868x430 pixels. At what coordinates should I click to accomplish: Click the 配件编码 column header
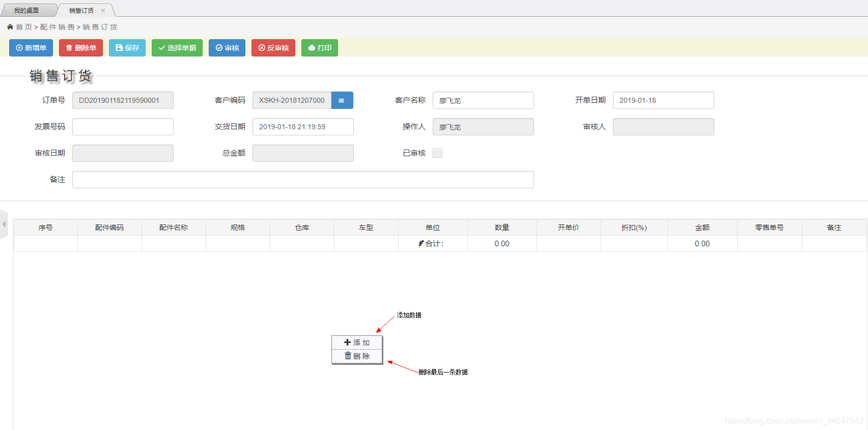[109, 227]
